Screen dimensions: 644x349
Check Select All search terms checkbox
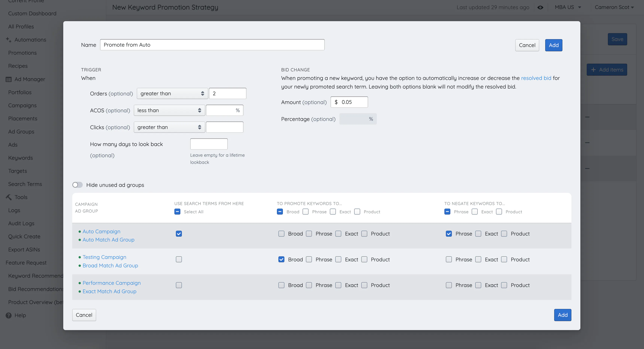click(177, 212)
